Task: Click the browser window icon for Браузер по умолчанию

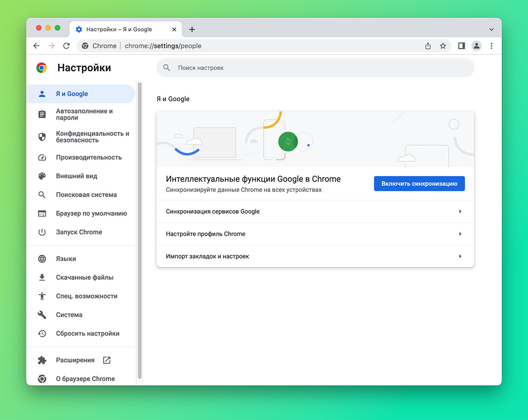Action: point(42,213)
